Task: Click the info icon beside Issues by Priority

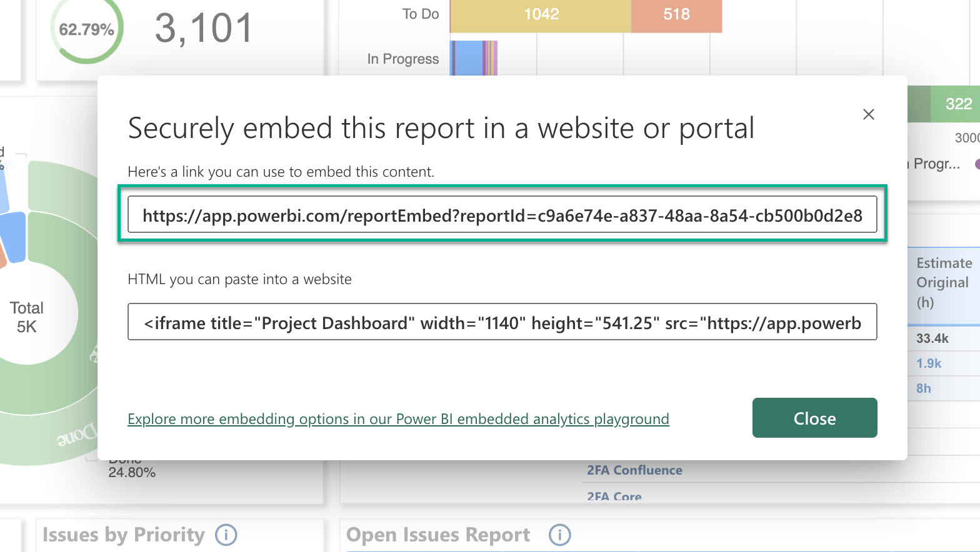Action: tap(226, 535)
